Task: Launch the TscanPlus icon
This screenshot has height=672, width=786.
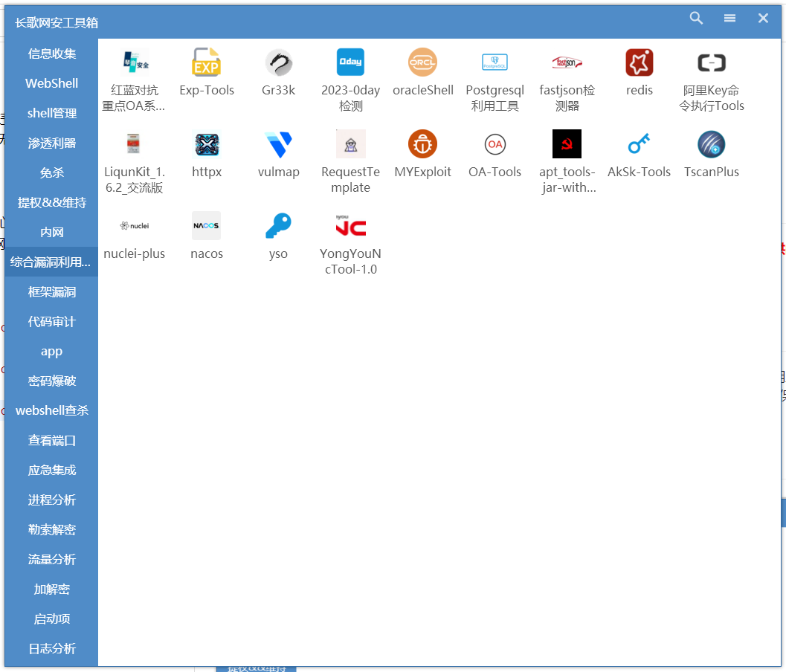Action: click(x=712, y=144)
